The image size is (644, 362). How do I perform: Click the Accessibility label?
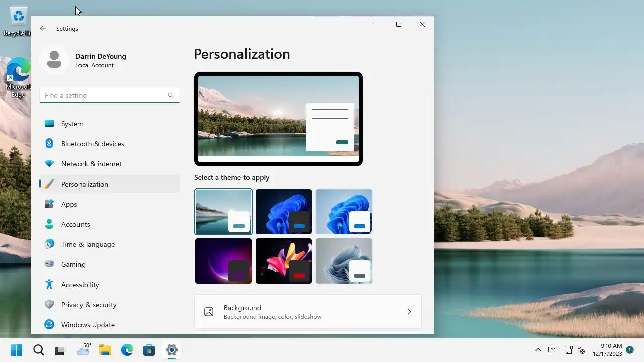coord(80,285)
